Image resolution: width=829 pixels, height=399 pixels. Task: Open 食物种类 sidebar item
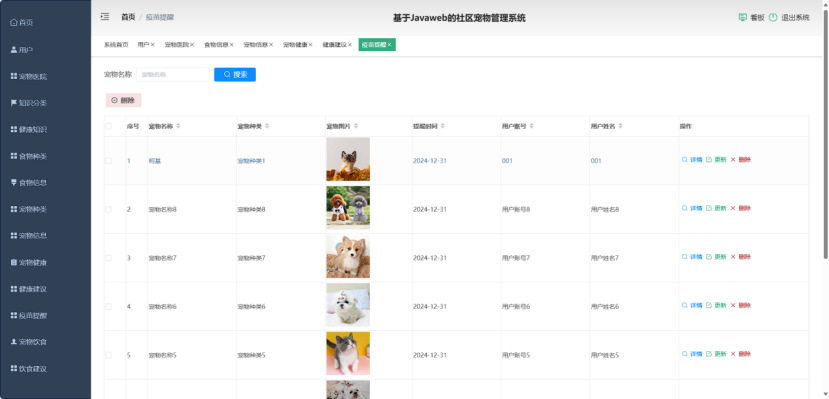29,156
